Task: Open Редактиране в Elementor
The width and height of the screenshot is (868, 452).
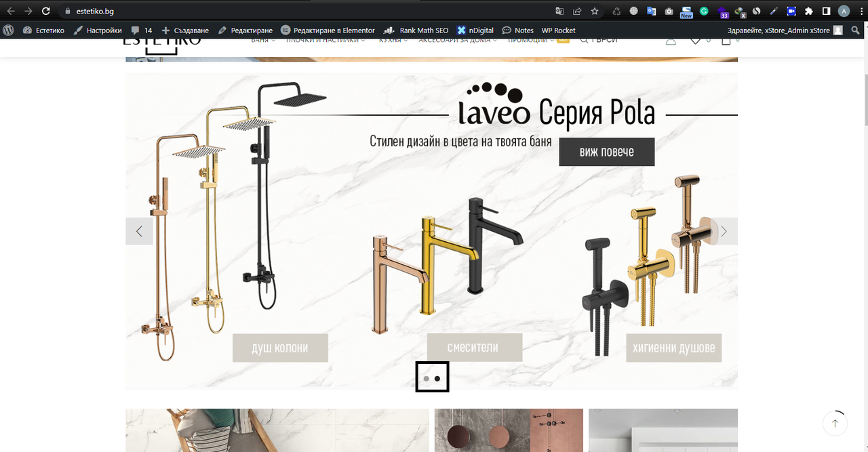Action: point(328,30)
